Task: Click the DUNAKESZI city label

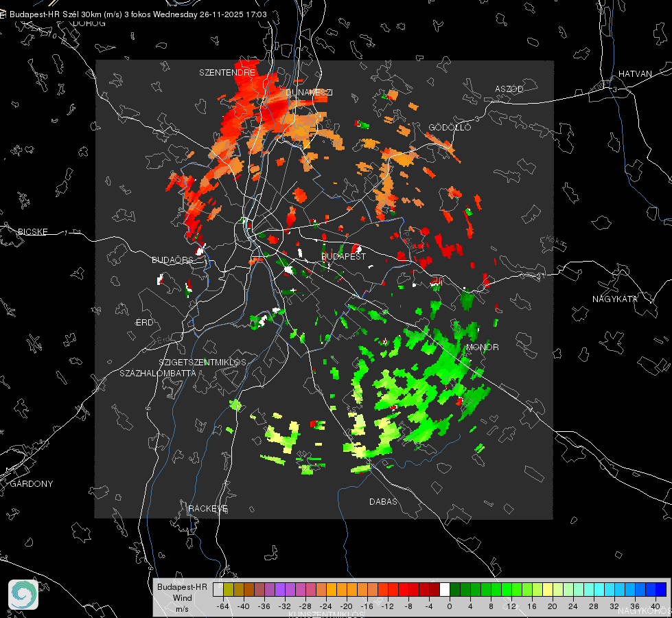Action: 309,92
